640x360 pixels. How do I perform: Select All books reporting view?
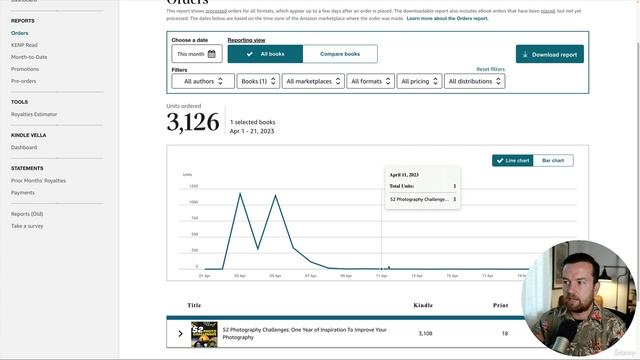coord(265,54)
